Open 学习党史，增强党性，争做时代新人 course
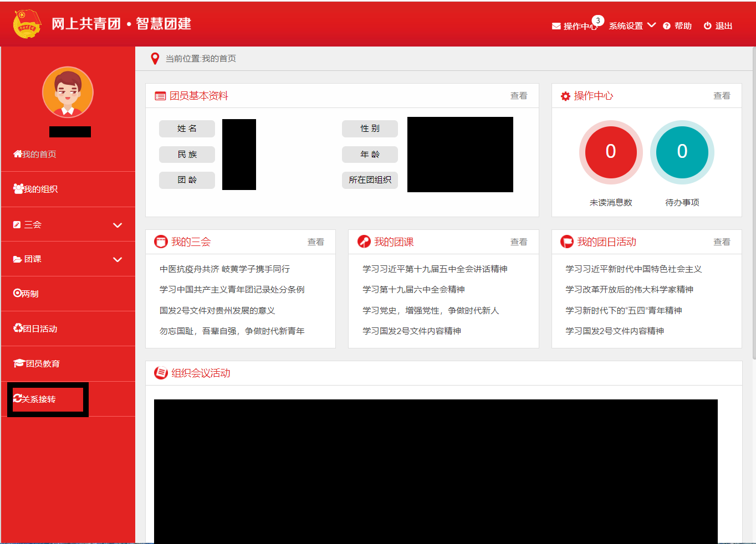This screenshot has height=544, width=756. 430,311
